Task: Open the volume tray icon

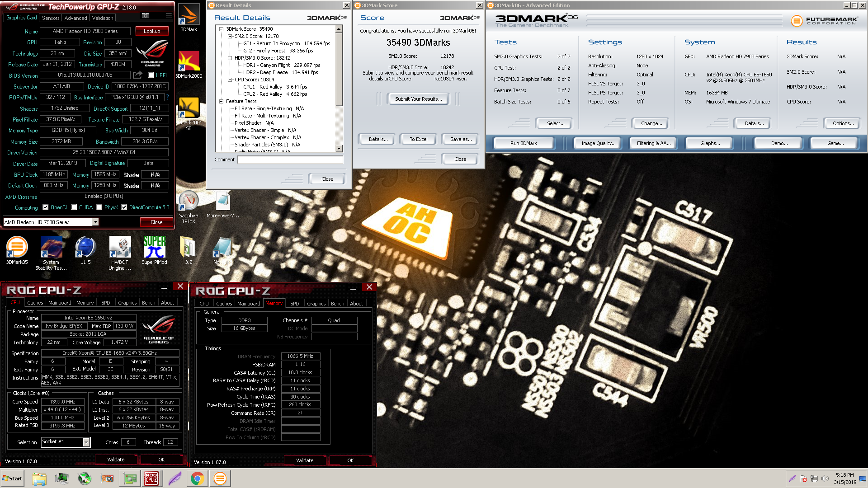Action: point(825,479)
